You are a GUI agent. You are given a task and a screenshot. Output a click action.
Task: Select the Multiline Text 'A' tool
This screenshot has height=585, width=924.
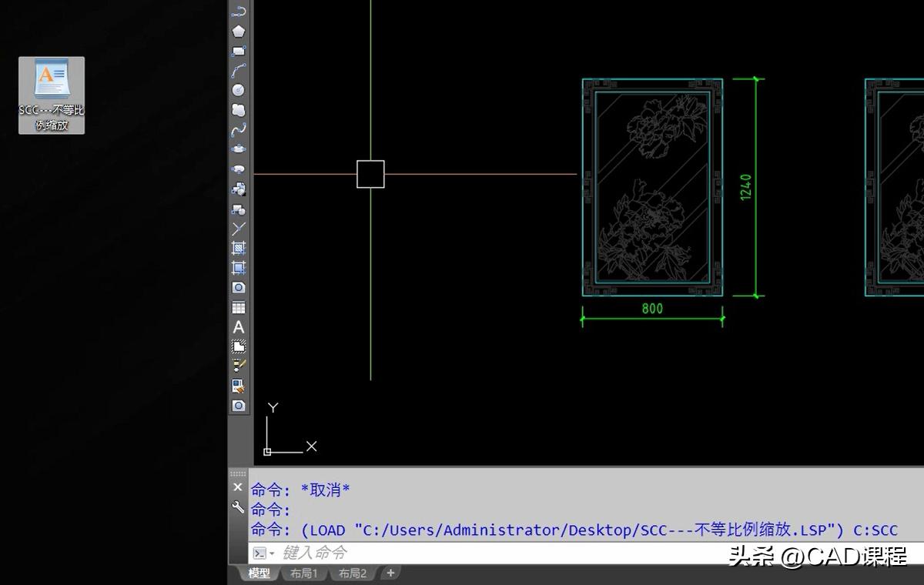[x=239, y=327]
